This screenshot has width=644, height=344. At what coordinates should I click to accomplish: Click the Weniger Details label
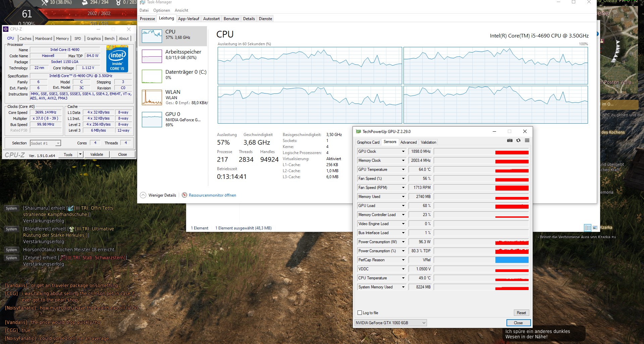[x=162, y=195]
